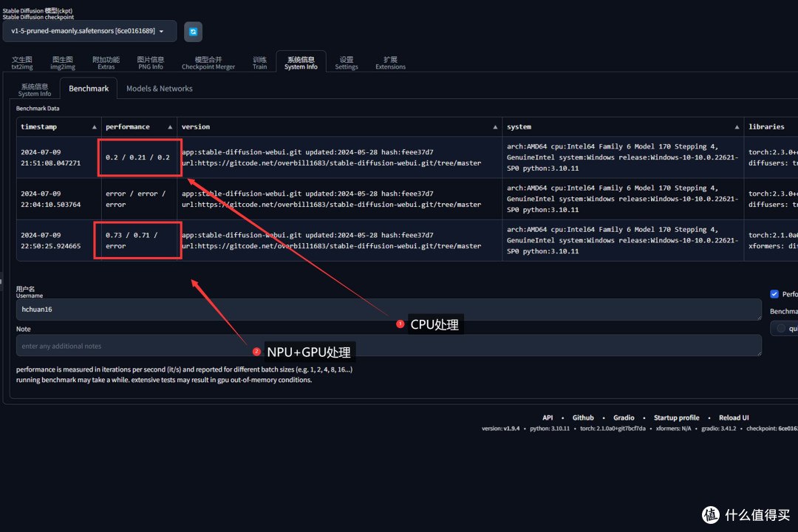Open the Startup profile link

point(676,418)
